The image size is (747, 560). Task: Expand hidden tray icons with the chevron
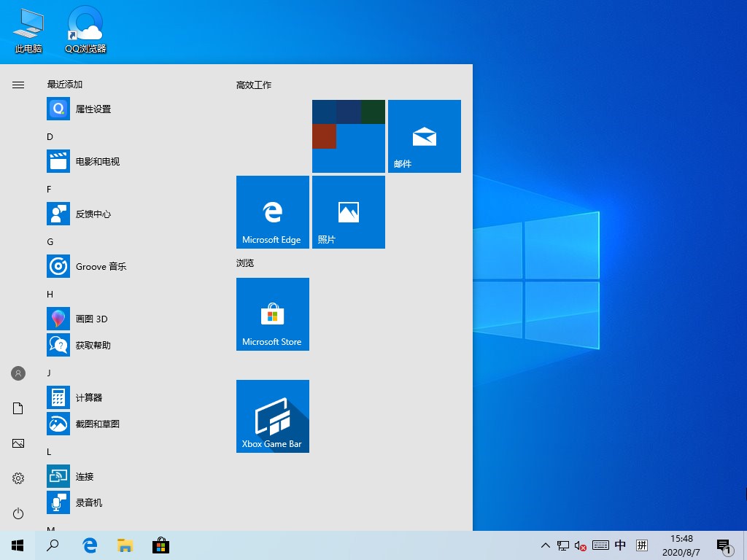[545, 545]
